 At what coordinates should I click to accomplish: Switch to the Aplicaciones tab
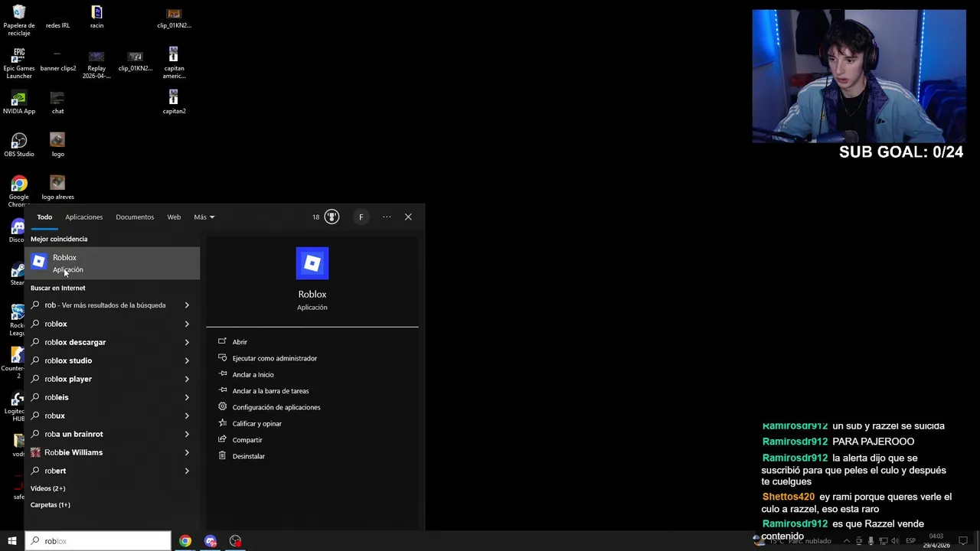[83, 217]
